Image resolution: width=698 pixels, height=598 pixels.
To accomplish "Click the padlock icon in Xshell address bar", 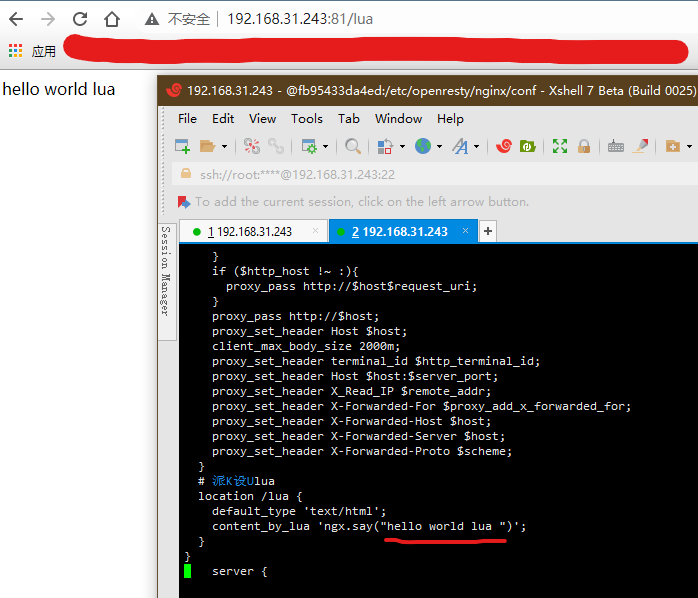I will (x=186, y=174).
